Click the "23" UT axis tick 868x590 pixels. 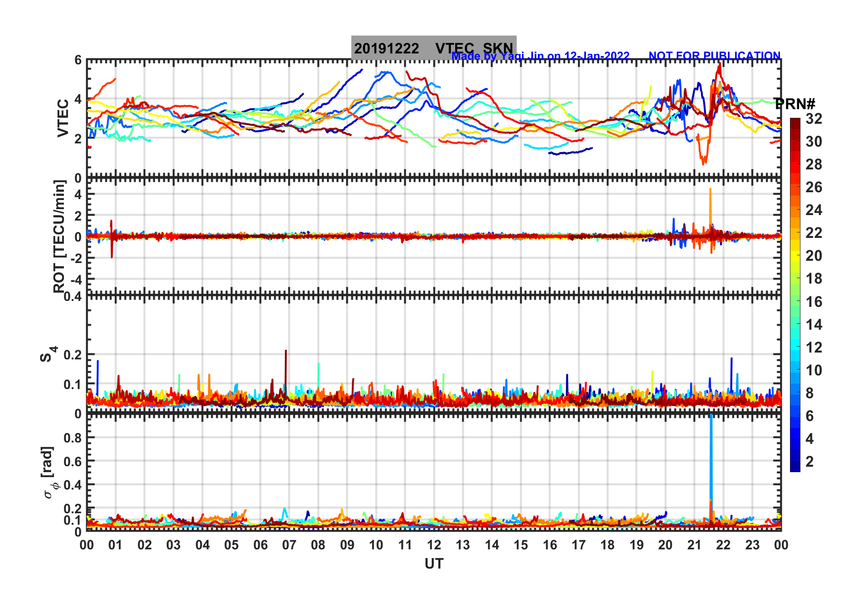click(752, 545)
